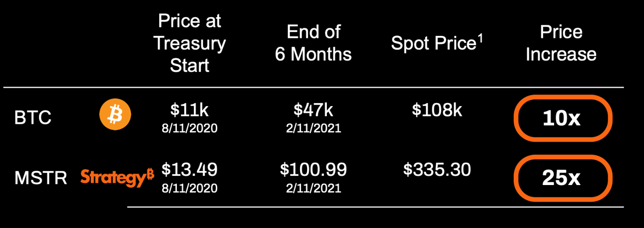Click the Price Increase column header
The width and height of the screenshot is (644, 228).
point(561,43)
